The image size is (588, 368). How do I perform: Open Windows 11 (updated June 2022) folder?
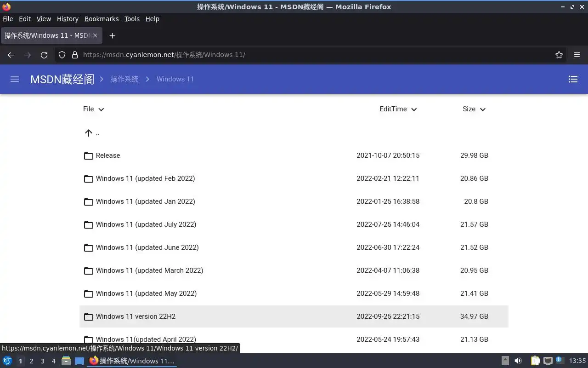[147, 247]
